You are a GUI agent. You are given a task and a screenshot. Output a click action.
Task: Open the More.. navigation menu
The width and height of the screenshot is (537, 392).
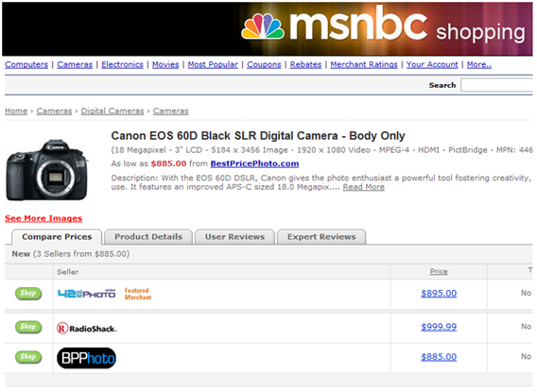point(478,64)
